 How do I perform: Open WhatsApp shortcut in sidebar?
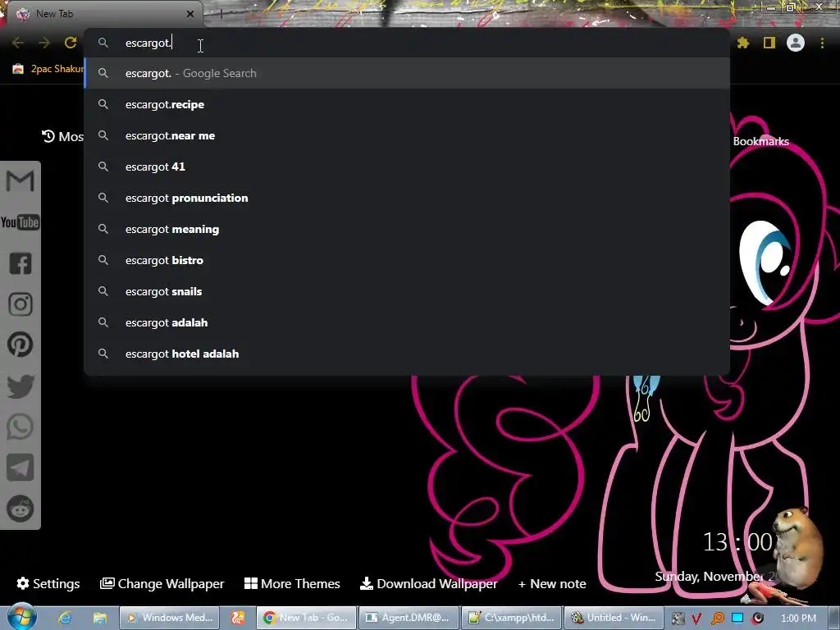tap(21, 427)
